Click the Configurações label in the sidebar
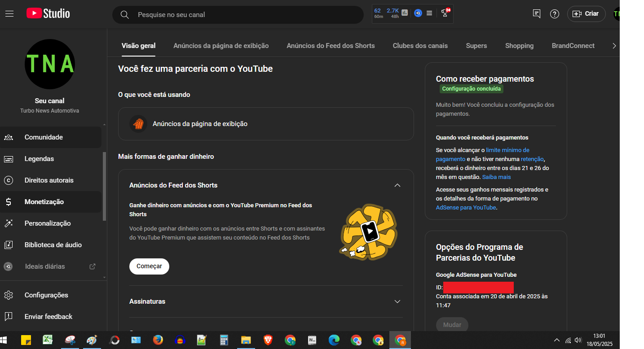 [46, 295]
